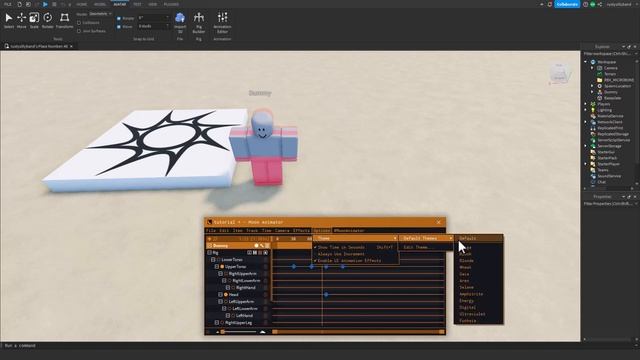Open the VIEW ribbon tab
This screenshot has width=640, height=360.
click(153, 4)
